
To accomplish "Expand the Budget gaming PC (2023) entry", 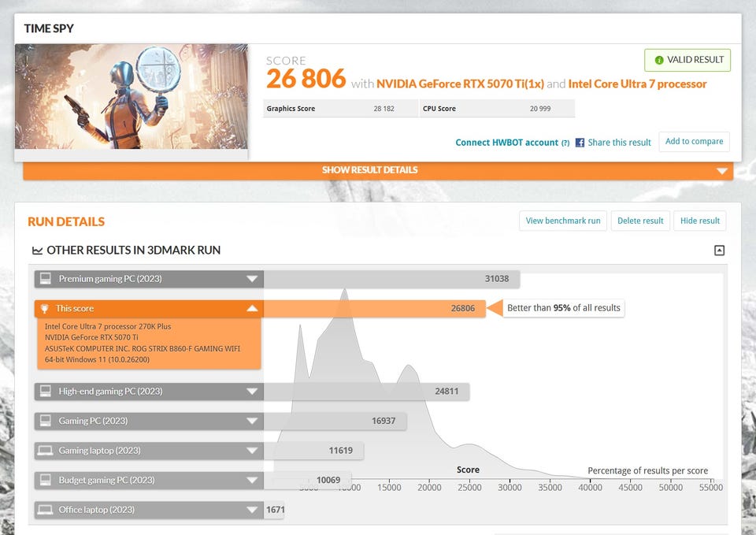I will [252, 481].
